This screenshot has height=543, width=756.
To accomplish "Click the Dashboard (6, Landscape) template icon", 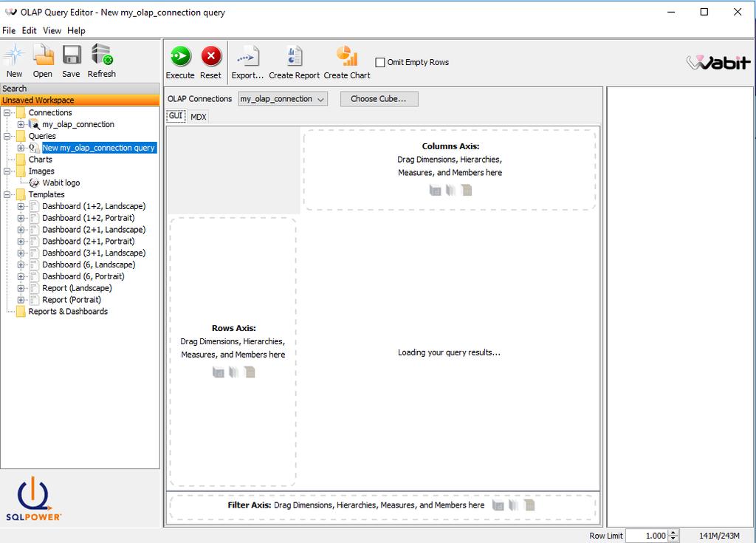I will click(x=34, y=264).
